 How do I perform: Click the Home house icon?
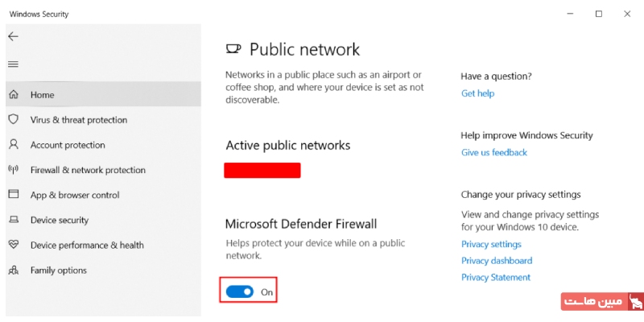13,95
